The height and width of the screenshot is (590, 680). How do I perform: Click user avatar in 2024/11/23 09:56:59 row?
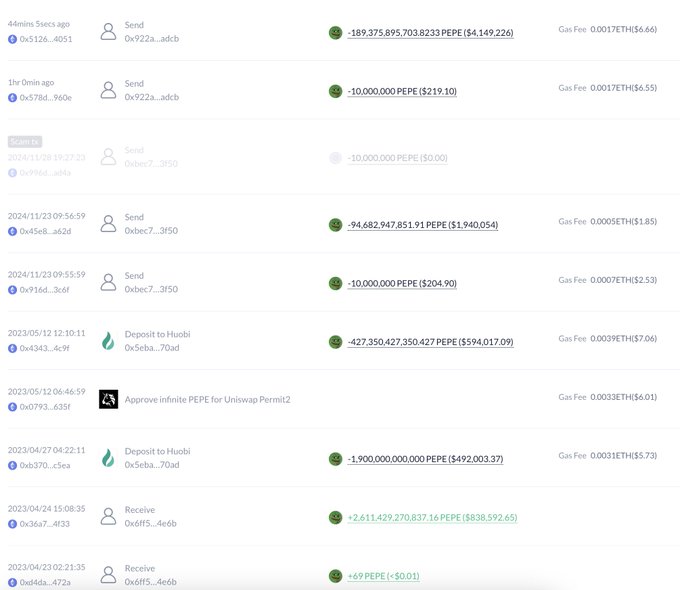pos(108,224)
